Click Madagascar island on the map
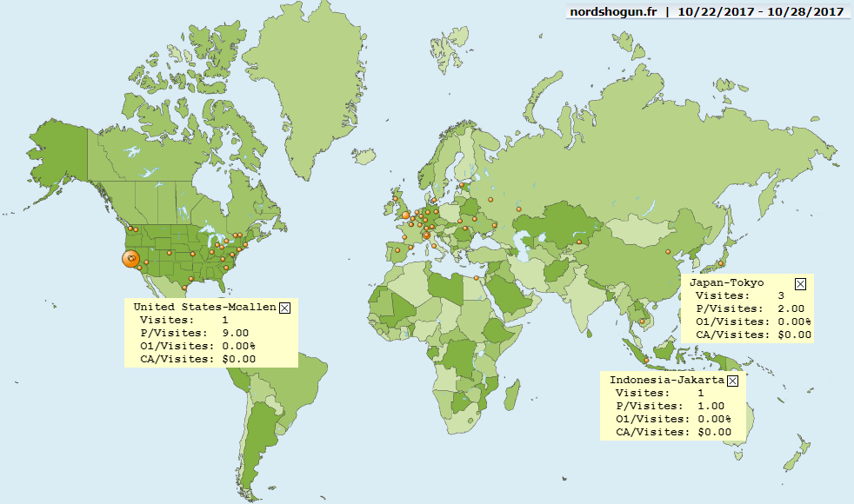Screen dimensions: 854x504 (511, 395)
